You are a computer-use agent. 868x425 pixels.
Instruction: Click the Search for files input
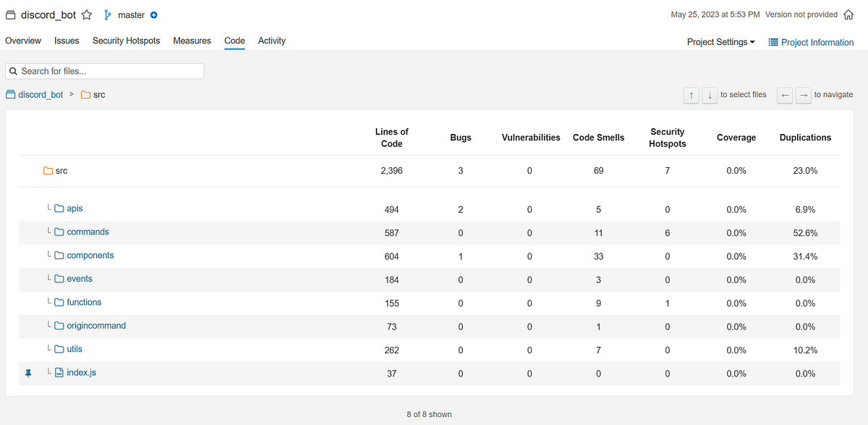tap(105, 71)
